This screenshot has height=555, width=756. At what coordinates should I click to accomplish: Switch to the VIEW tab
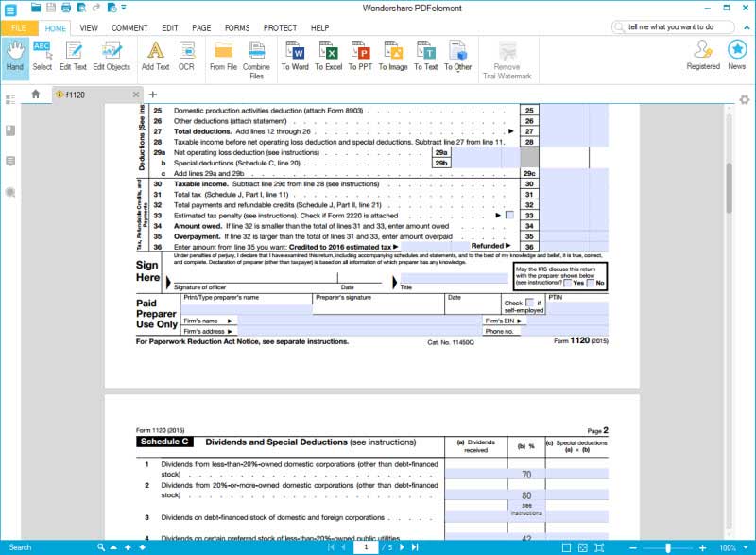[89, 28]
